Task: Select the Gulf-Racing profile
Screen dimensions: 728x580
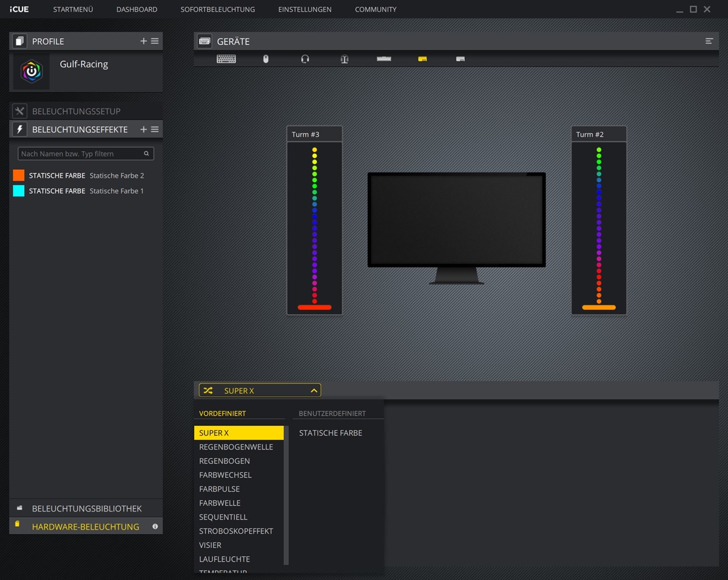Action: 86,72
